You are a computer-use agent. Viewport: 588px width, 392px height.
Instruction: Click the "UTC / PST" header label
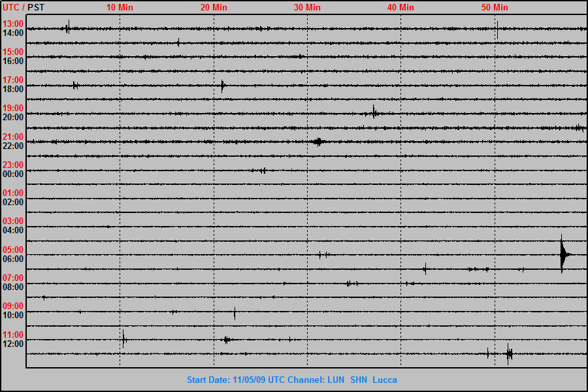coord(24,7)
